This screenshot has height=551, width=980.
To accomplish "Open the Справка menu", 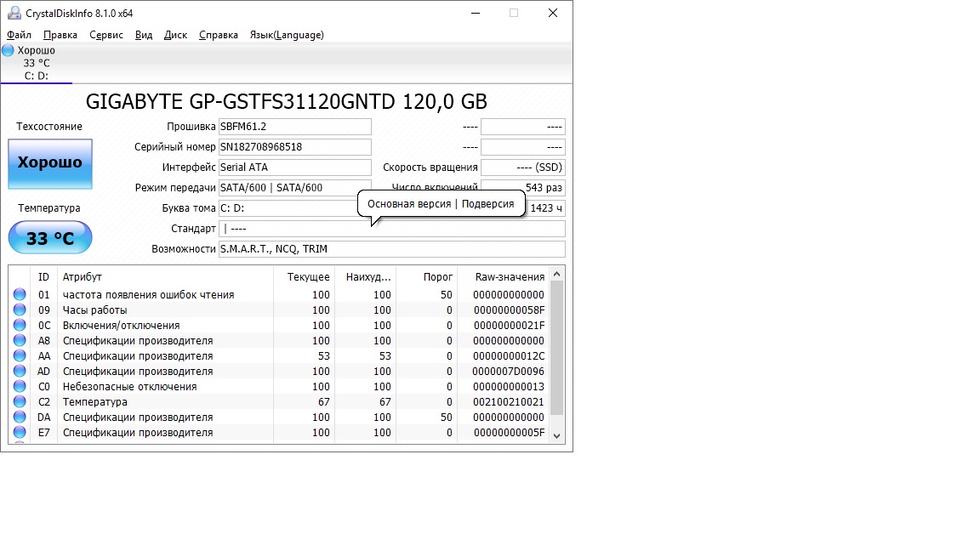I will point(219,35).
